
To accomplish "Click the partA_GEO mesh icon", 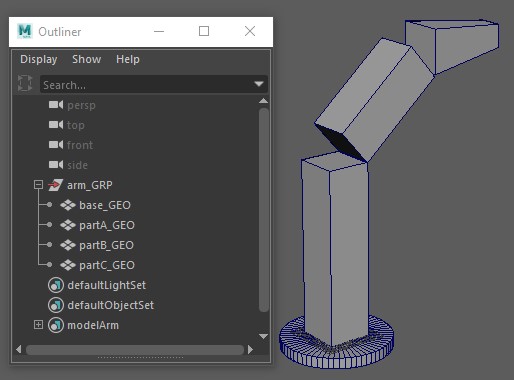I will (68, 225).
